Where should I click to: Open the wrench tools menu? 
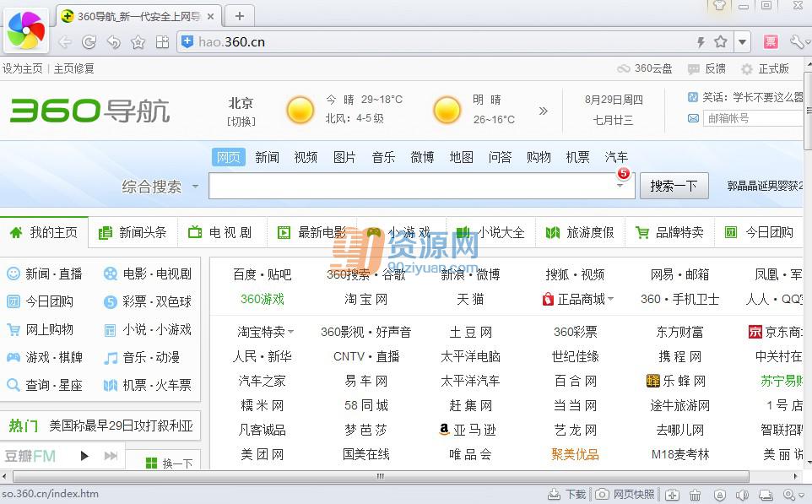(x=797, y=41)
